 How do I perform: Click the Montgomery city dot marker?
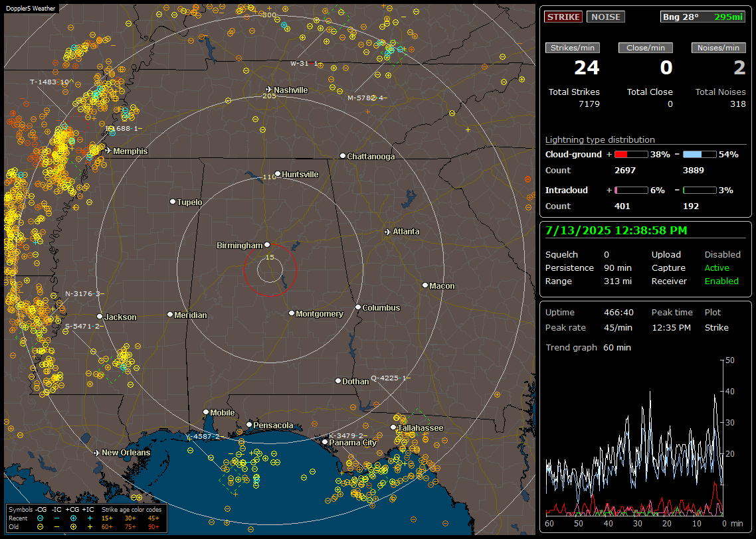(x=291, y=313)
